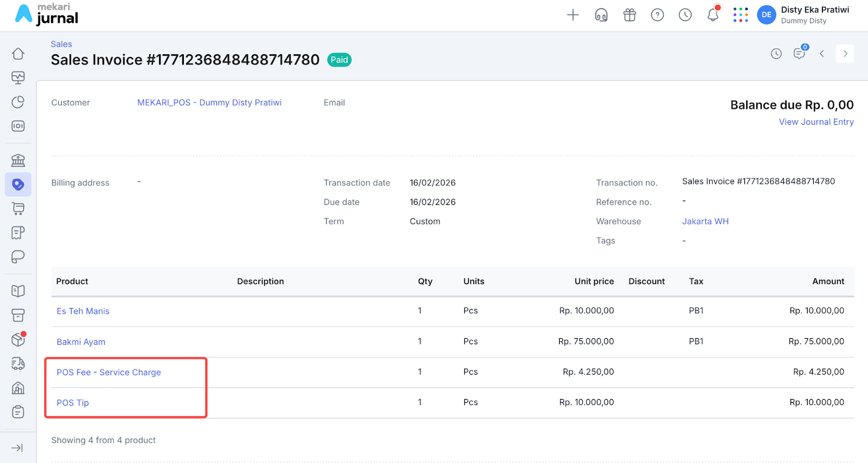Viewport: 868px width, 463px height.
Task: Open invoice comments chat icon
Action: (x=799, y=54)
